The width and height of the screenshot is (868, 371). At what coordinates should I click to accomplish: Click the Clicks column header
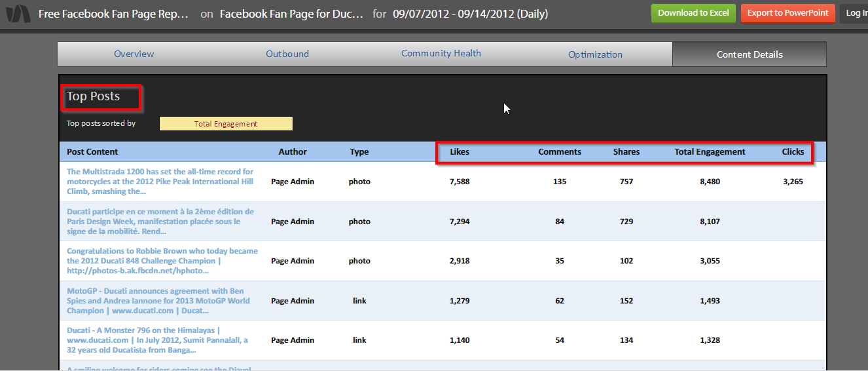coord(793,151)
